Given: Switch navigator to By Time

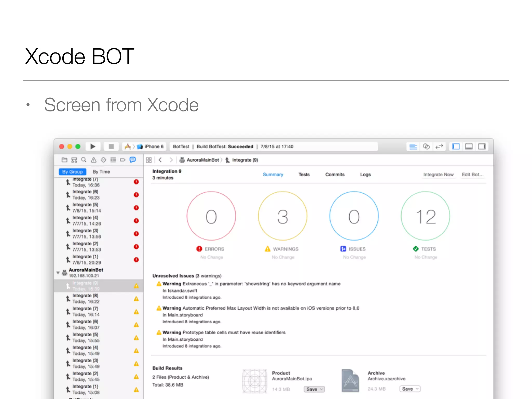Looking at the screenshot, I should 101,172.
